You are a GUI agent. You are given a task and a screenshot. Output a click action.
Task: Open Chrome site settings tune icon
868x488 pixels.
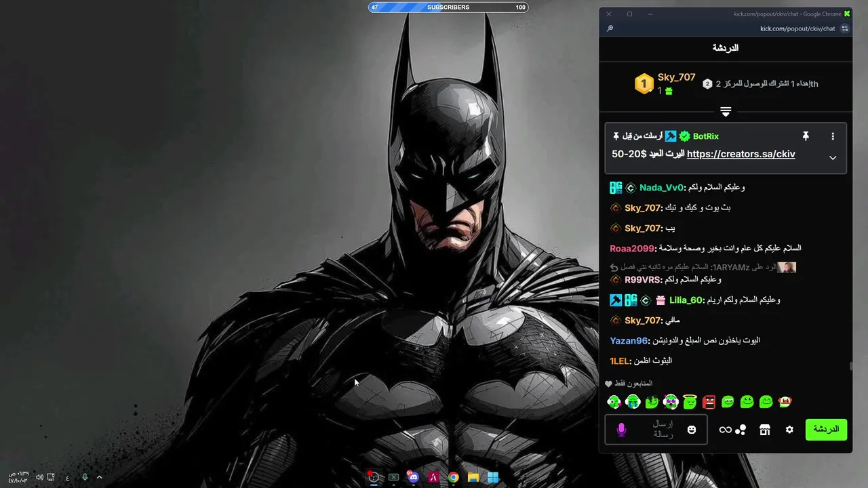tap(844, 28)
